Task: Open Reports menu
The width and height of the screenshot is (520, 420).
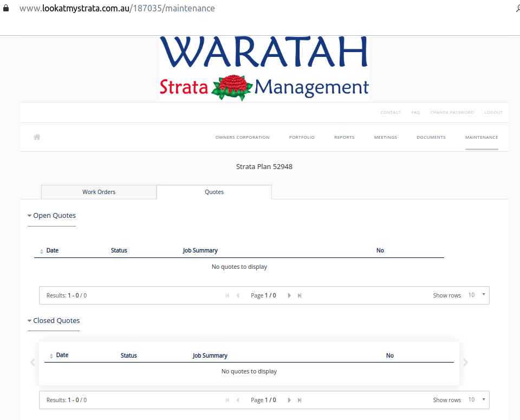Action: tap(344, 137)
